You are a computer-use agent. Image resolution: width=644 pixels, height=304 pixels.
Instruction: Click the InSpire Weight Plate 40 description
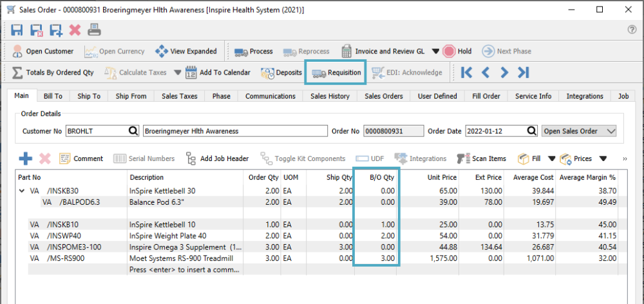pos(168,236)
